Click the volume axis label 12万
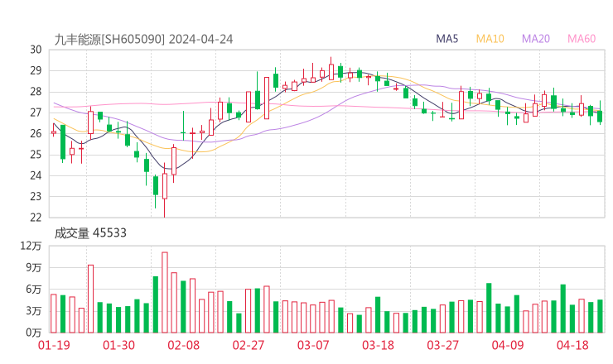Screen dimensions: 613x364 click(31, 246)
